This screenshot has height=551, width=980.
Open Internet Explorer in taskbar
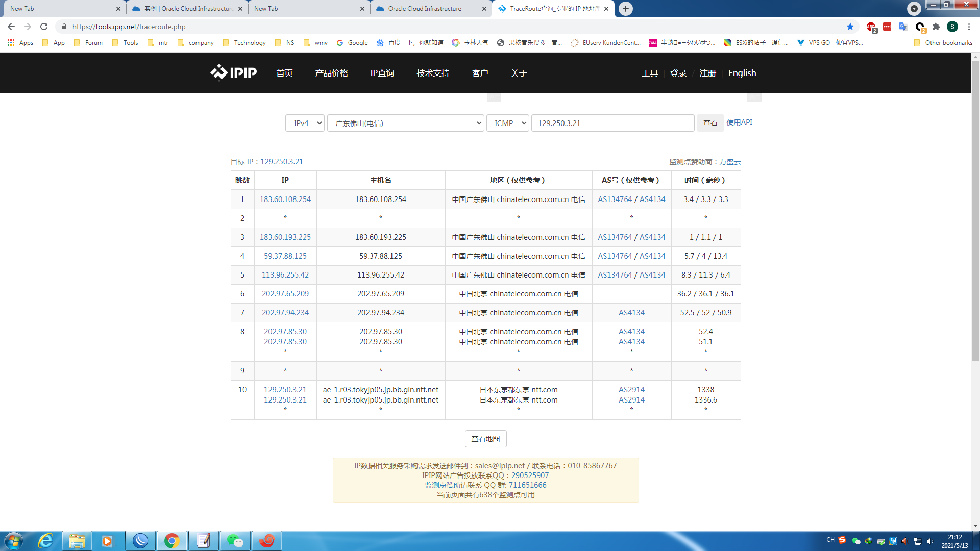pos(45,541)
